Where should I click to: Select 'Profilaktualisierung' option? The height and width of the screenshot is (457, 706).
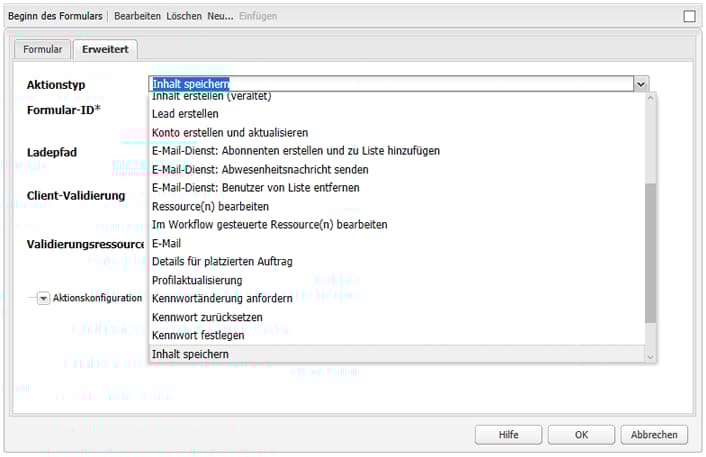[397, 281]
